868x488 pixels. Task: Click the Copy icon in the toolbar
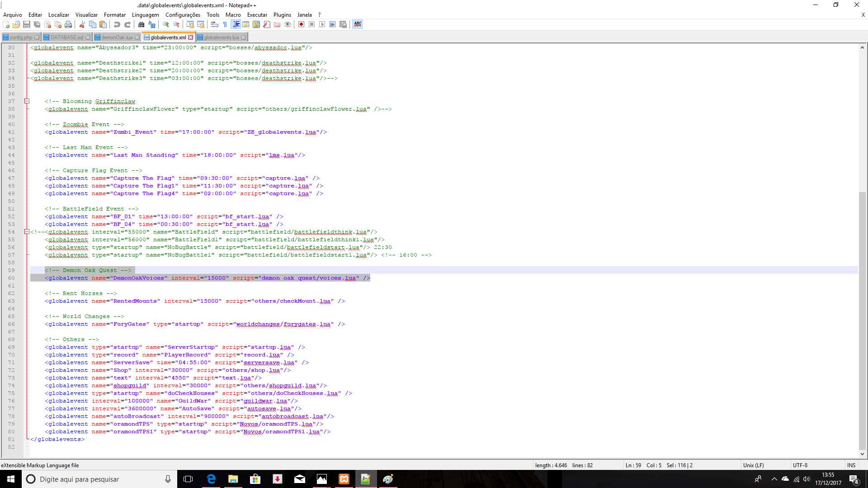[93, 24]
